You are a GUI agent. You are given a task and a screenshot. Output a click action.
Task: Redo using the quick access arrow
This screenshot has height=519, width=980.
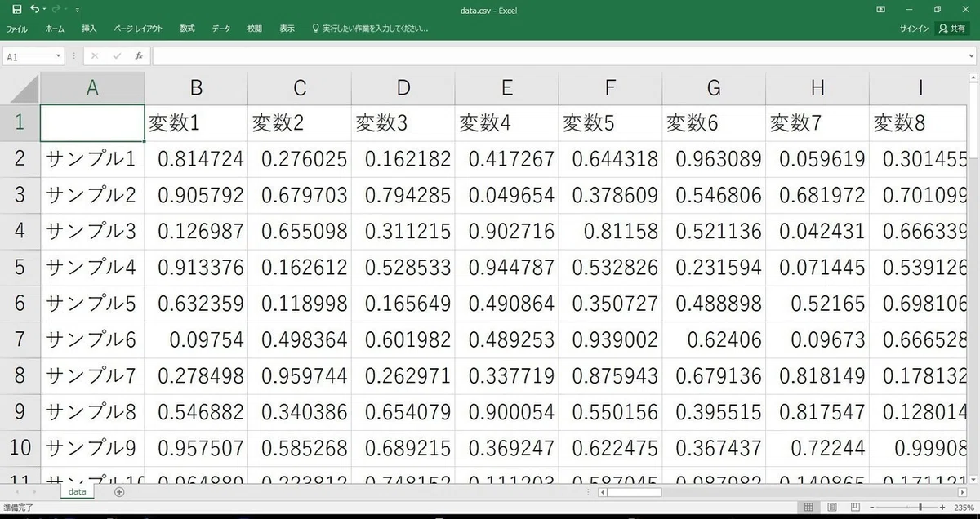[x=56, y=9]
